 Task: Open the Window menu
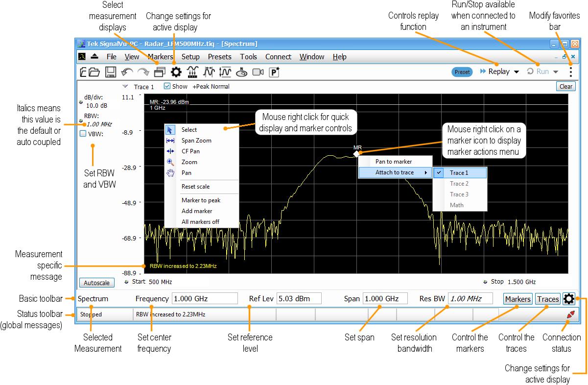pos(312,57)
